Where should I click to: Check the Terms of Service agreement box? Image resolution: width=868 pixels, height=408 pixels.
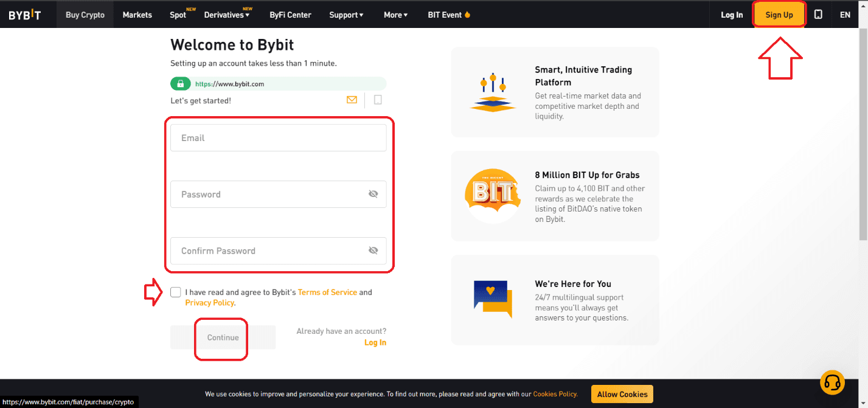click(176, 292)
